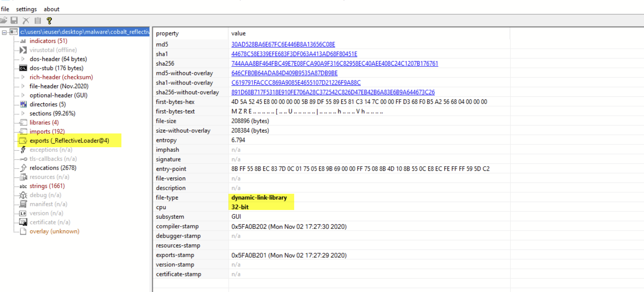644x292 pixels.
Task: Click the scissors toolbar icon
Action: (26, 20)
